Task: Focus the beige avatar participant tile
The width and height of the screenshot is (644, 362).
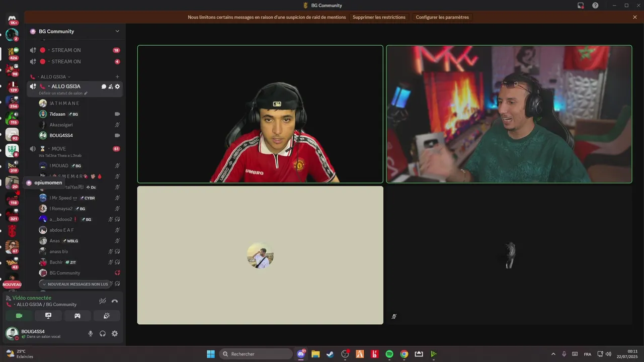Action: 260,255
